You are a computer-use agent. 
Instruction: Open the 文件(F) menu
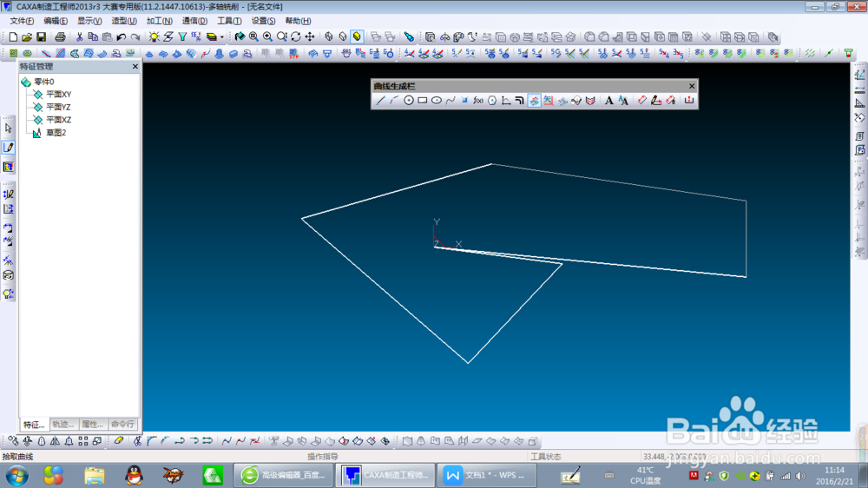(22, 21)
